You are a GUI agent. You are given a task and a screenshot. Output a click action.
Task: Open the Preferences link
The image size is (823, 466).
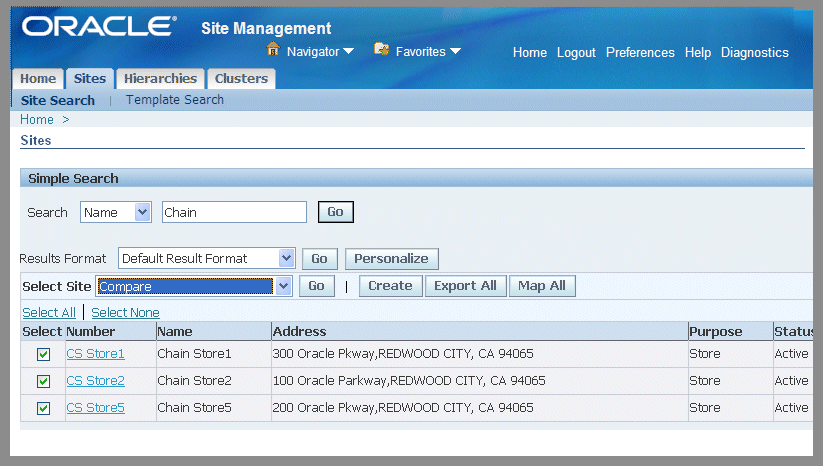pos(640,52)
